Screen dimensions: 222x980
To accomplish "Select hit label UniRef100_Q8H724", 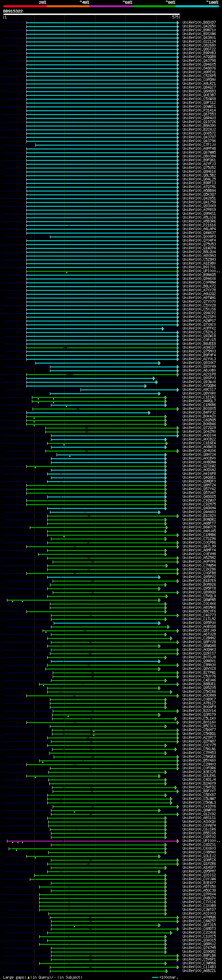I will coord(199,455).
